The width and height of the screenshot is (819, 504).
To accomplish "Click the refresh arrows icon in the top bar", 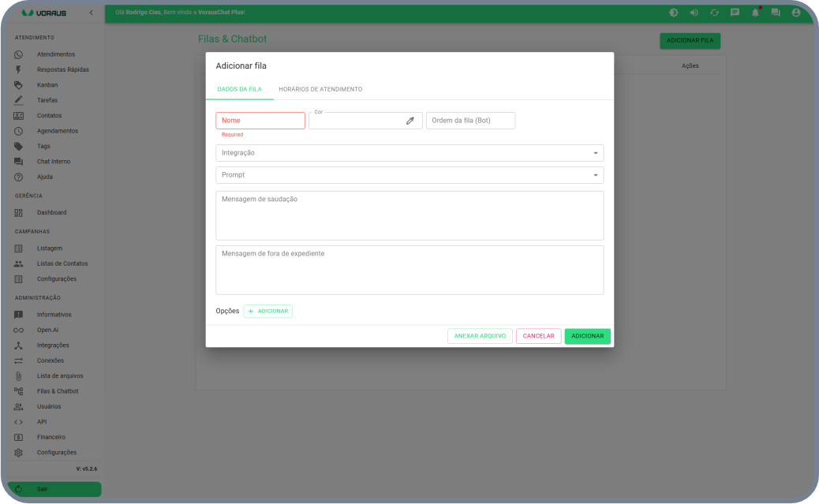I will (714, 13).
